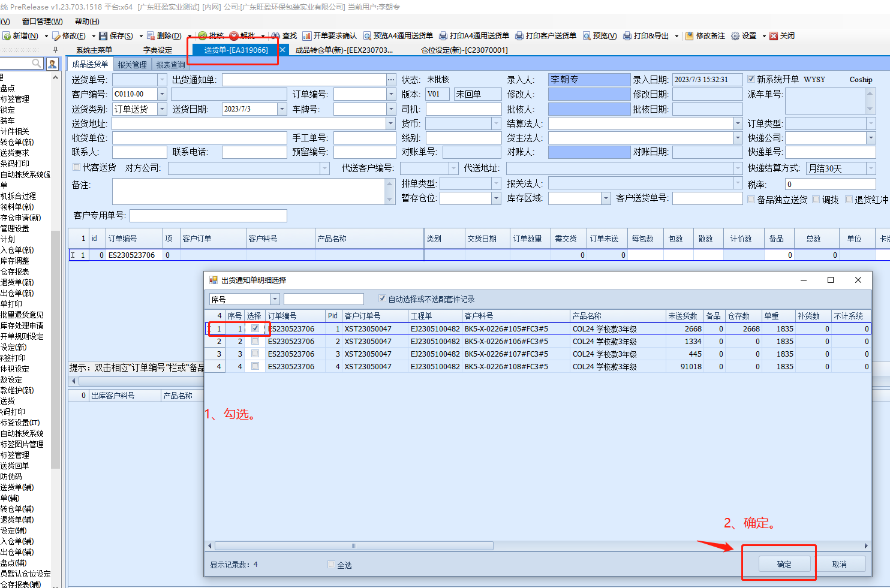Click the sidebar search magnifier icon
This screenshot has height=588, width=890.
pyautogui.click(x=37, y=63)
